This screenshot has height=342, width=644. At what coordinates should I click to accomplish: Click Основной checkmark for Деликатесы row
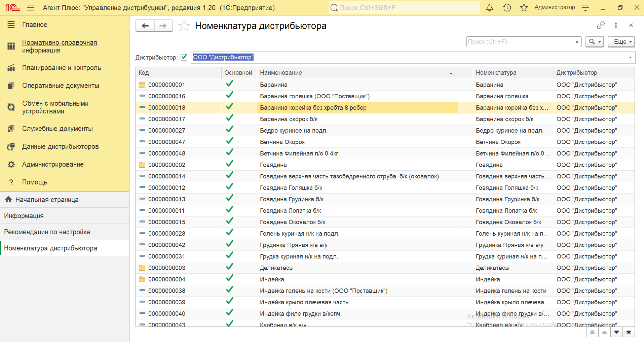click(x=230, y=267)
